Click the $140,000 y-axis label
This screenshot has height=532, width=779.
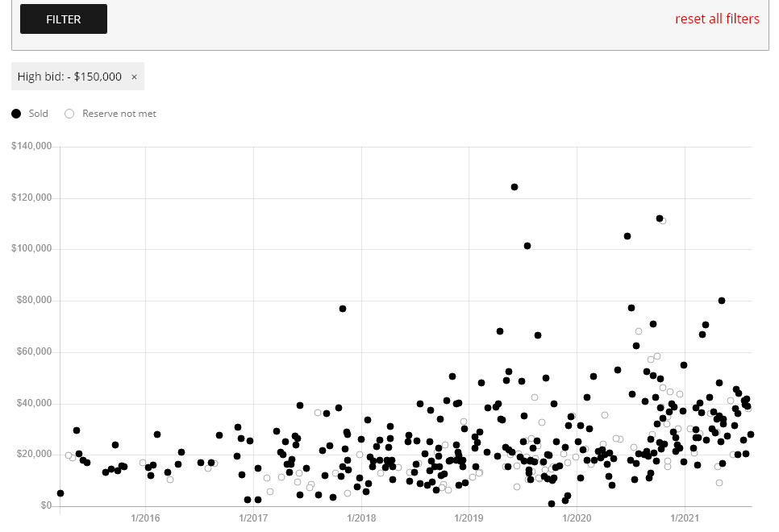31,146
